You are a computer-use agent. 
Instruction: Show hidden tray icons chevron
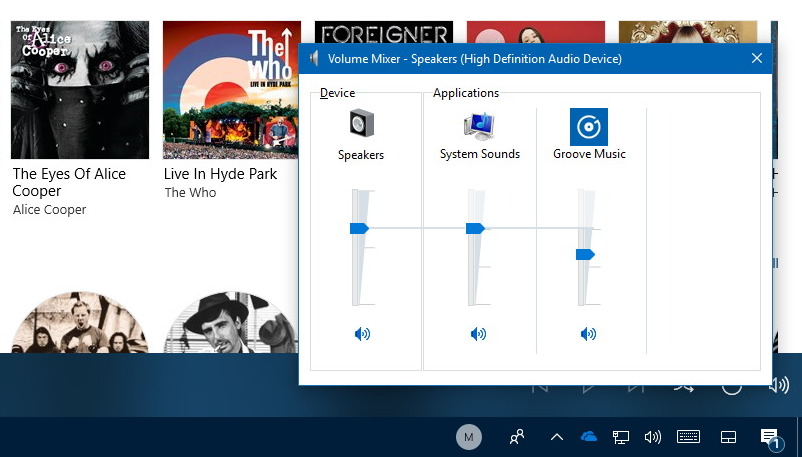(x=556, y=437)
